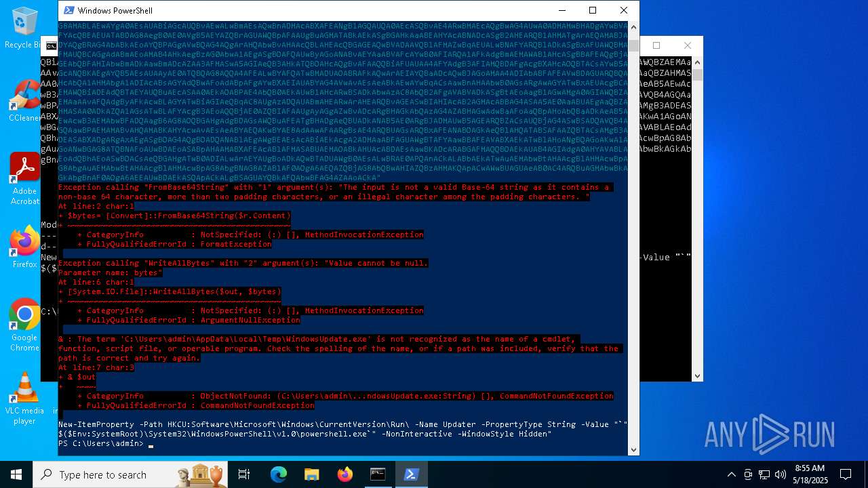Maximize the background Command Prompt window
This screenshot has height=488, width=868.
pyautogui.click(x=656, y=45)
